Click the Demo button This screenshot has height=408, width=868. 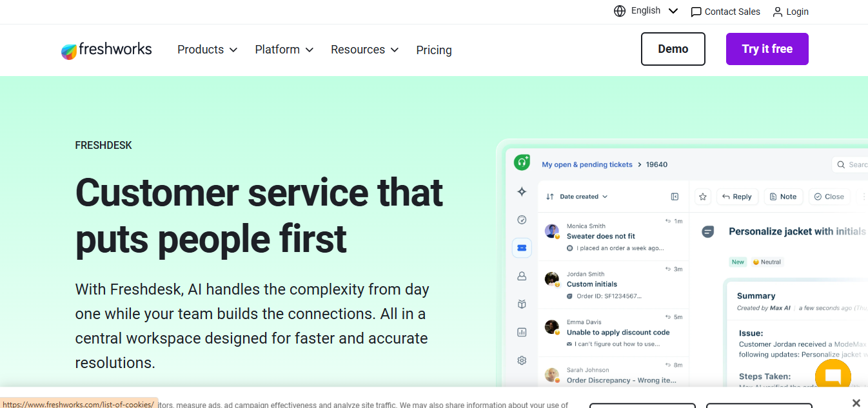(x=673, y=49)
